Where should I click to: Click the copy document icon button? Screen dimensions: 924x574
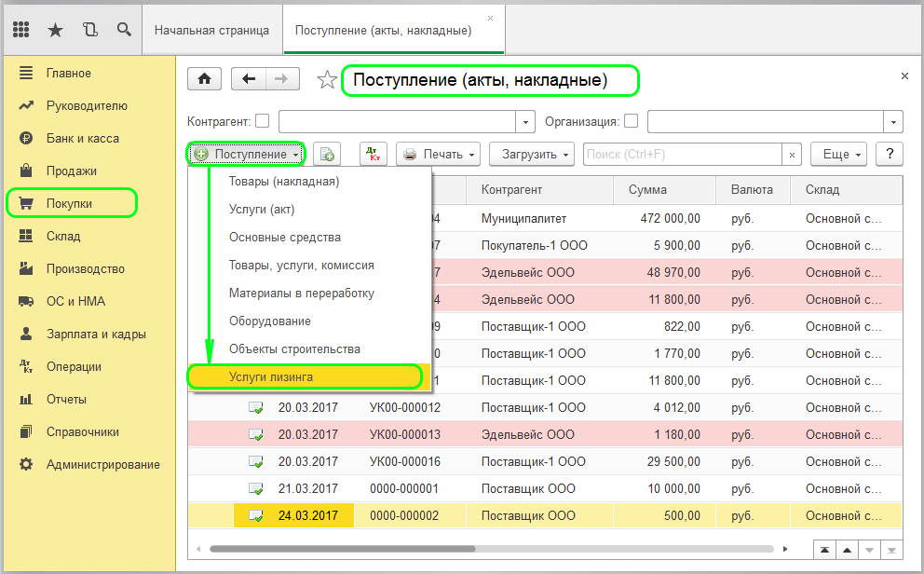327,154
